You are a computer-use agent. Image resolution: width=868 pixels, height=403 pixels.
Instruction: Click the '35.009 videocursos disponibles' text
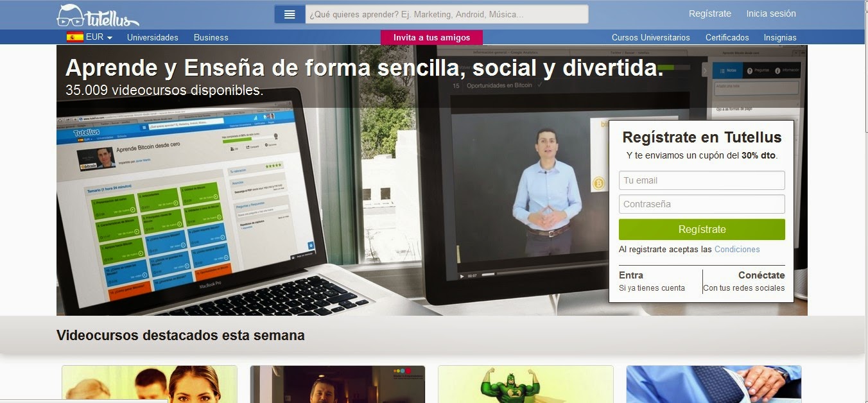(164, 90)
